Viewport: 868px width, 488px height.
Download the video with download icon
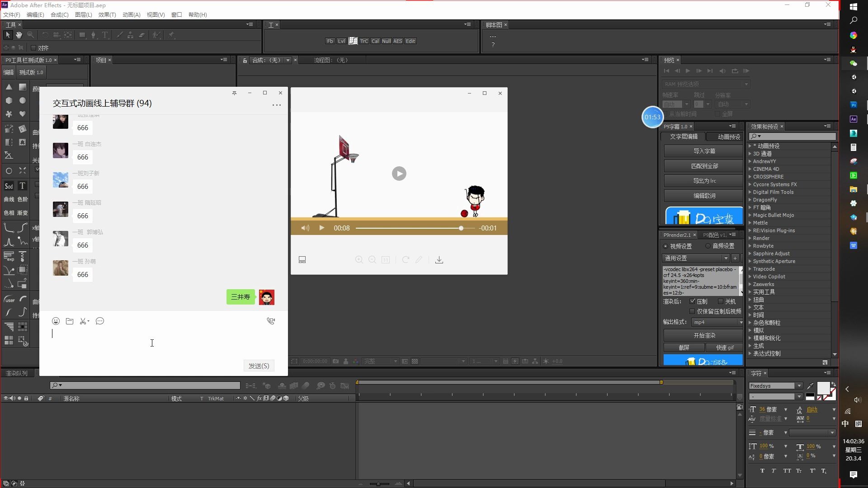[439, 260]
